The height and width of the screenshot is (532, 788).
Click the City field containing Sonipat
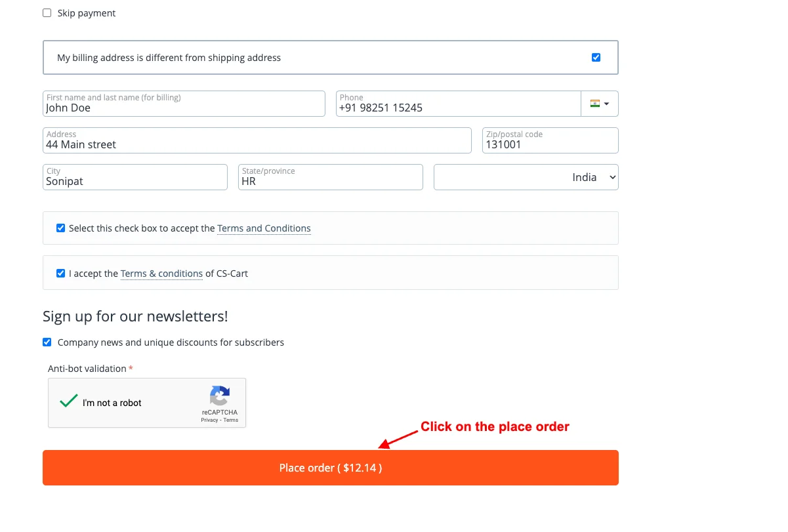pyautogui.click(x=135, y=177)
